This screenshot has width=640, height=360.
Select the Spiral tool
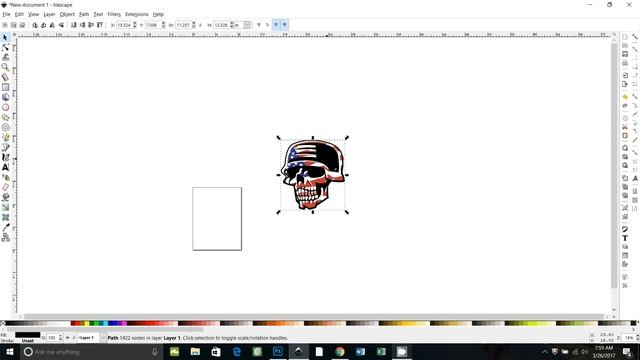(x=5, y=127)
